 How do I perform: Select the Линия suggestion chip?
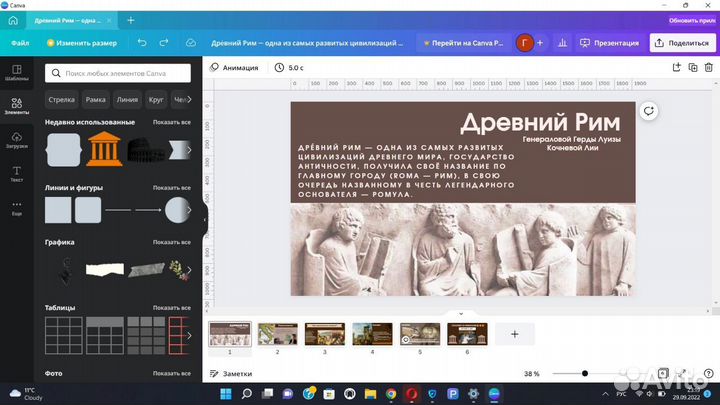tap(127, 100)
